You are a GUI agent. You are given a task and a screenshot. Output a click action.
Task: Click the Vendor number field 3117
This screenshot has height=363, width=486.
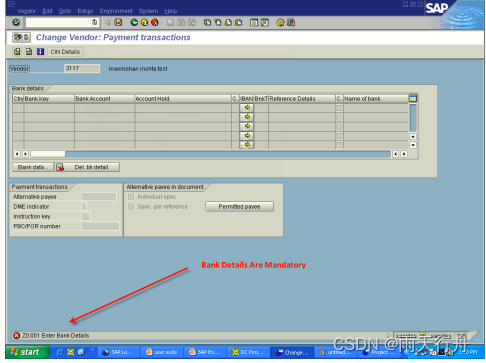click(82, 68)
